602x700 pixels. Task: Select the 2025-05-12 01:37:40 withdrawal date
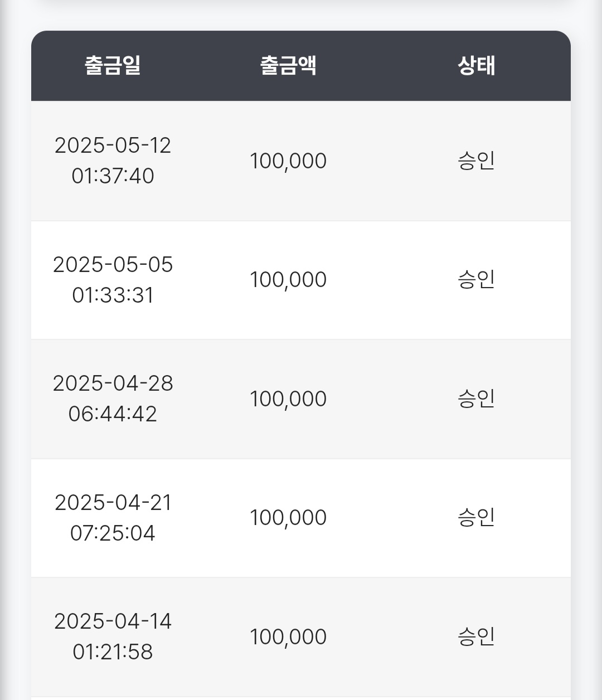(113, 161)
